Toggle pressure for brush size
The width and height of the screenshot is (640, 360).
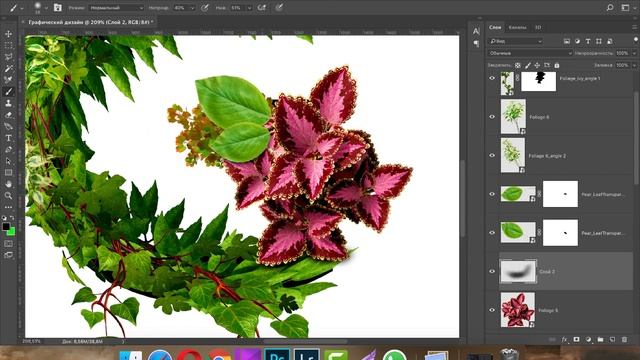coord(279,7)
